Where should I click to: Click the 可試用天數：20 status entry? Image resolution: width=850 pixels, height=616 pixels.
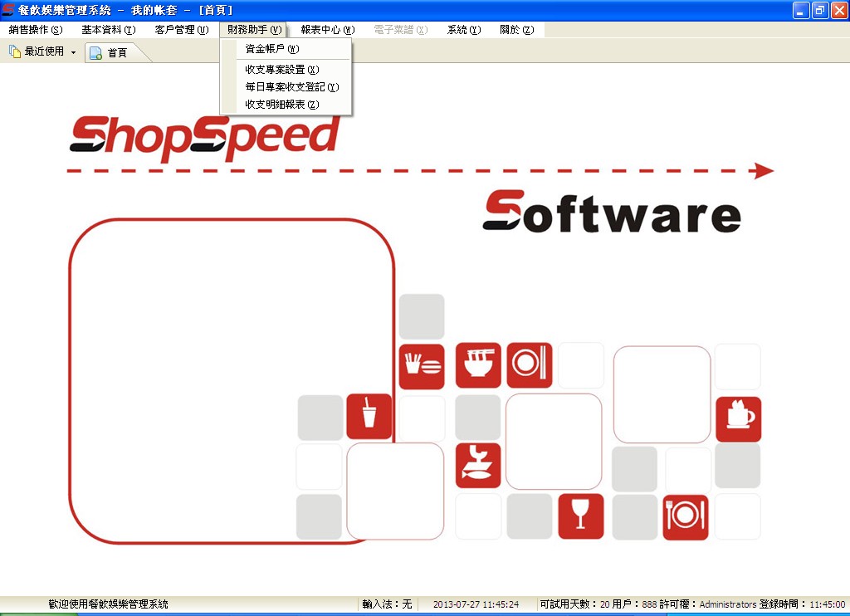coord(574,604)
